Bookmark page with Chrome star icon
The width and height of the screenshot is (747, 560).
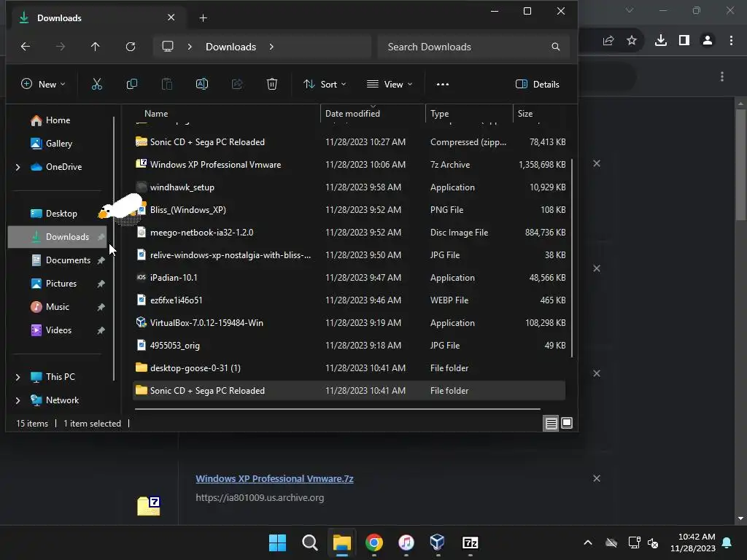pos(632,41)
